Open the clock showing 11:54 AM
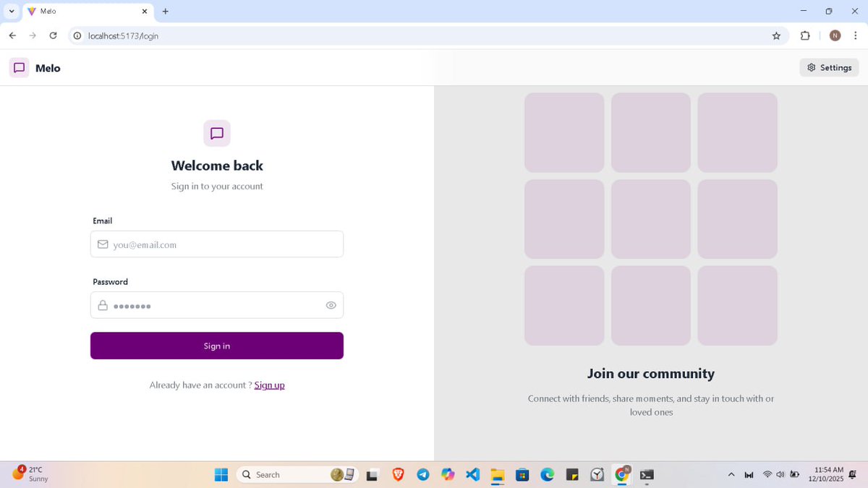Screen dimensions: 868x488 pyautogui.click(x=825, y=474)
